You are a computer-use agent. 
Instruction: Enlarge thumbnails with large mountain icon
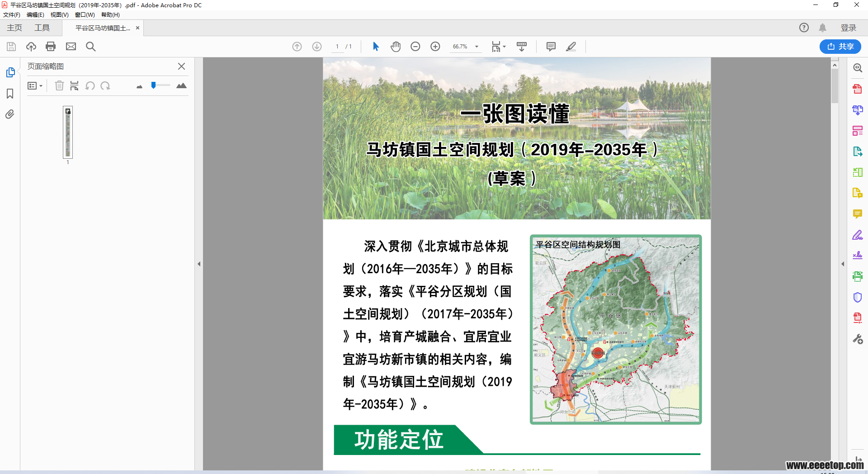(x=181, y=85)
